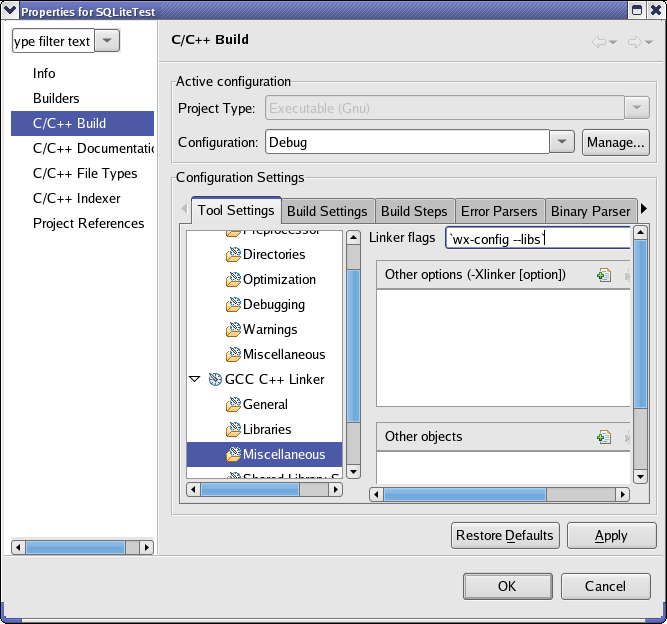Click left list horizontal scroll right arrow
The image size is (667, 624).
pos(146,547)
